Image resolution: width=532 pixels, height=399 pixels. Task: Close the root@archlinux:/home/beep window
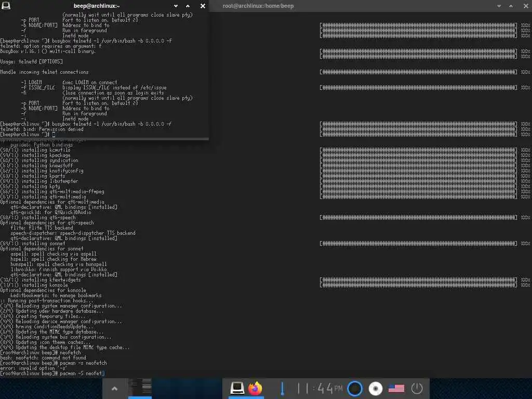coord(526,6)
